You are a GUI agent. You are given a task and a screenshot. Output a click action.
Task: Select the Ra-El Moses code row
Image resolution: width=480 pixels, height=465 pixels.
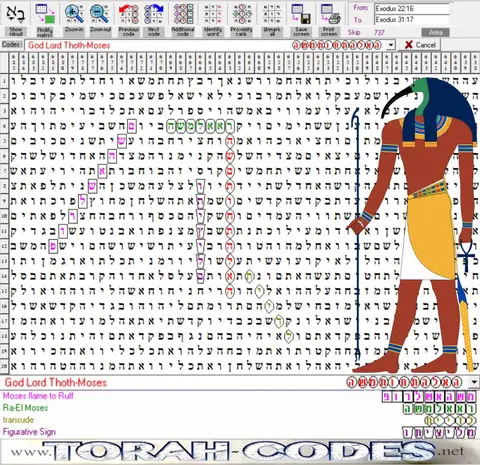point(239,408)
